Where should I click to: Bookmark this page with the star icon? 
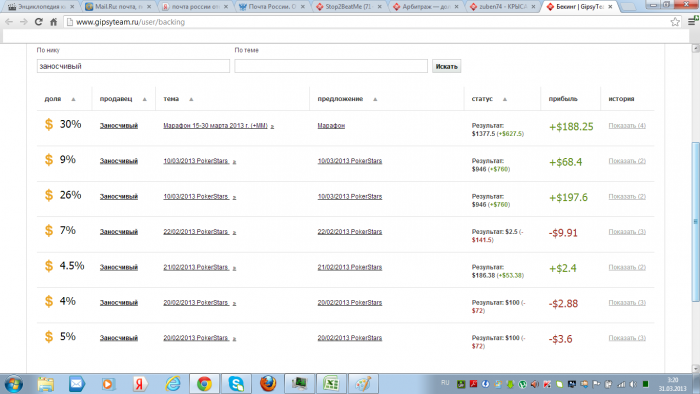[675, 22]
